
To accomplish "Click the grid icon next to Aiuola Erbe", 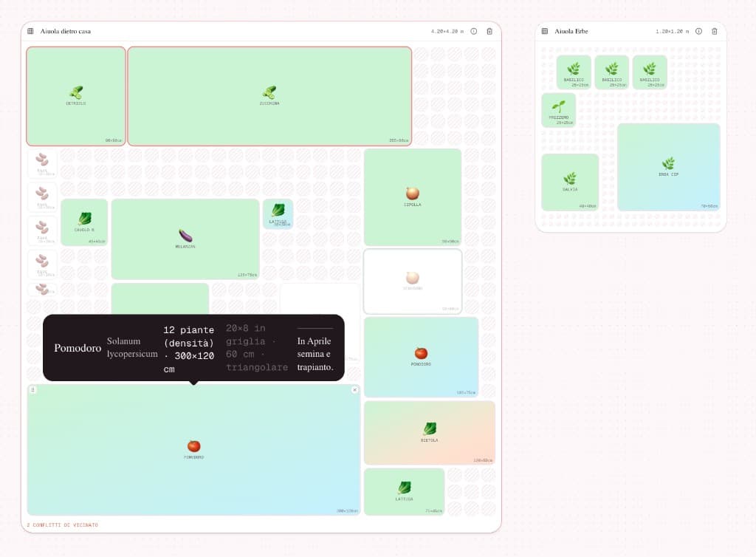I will pos(544,31).
